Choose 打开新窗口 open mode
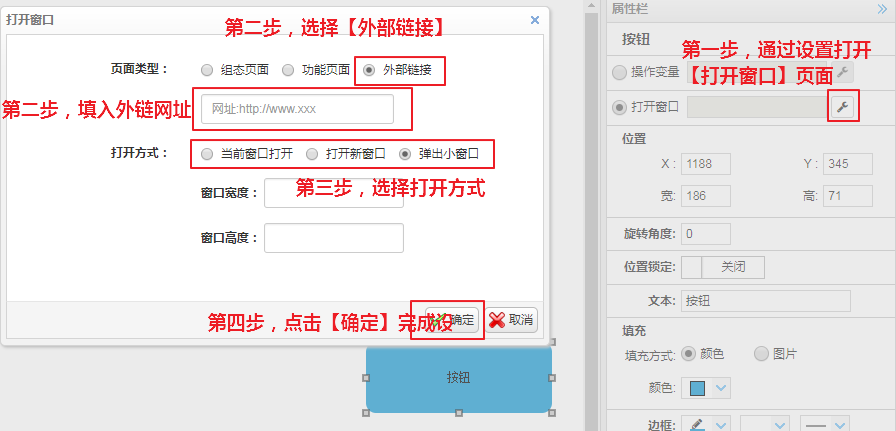The width and height of the screenshot is (896, 431). tap(312, 154)
